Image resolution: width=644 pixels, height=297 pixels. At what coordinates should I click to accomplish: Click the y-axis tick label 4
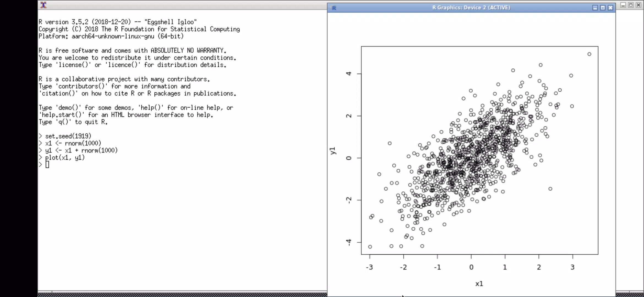click(x=349, y=73)
